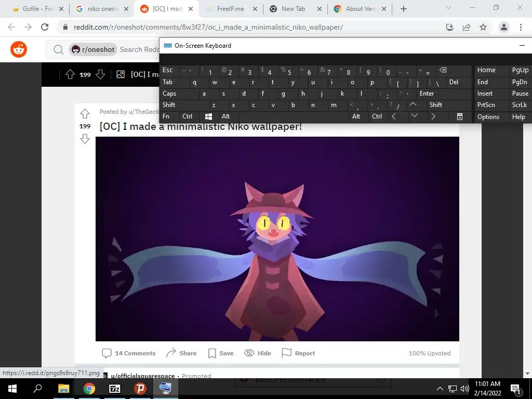Screen dimensions: 532x399
Task: Click image post icon in black bar
Action: tap(121, 74)
